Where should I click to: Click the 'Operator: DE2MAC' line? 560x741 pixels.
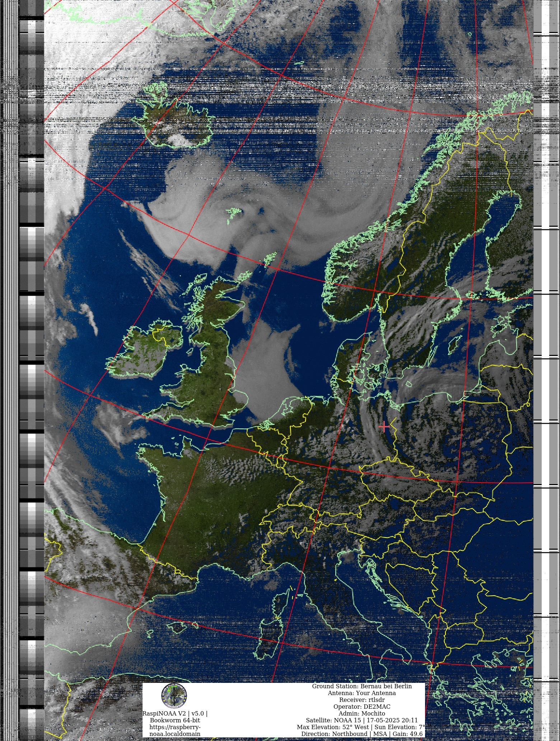pos(362,707)
